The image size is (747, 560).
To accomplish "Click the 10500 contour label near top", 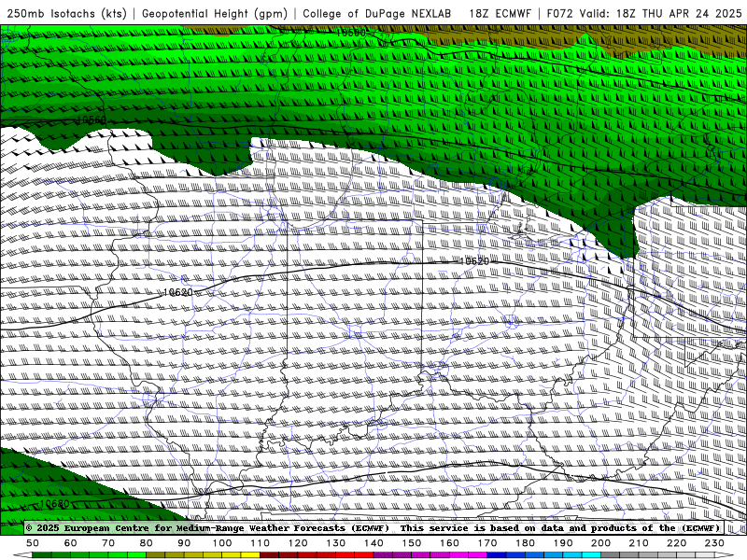I will pyautogui.click(x=351, y=33).
